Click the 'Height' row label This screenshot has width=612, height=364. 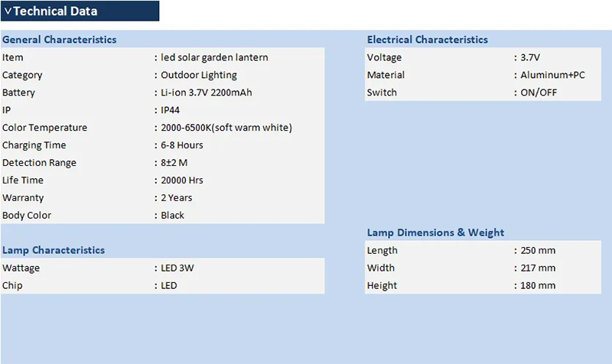coord(382,285)
